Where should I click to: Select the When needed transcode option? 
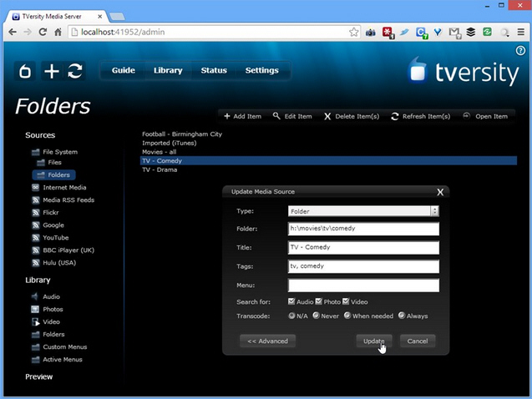pyautogui.click(x=347, y=316)
